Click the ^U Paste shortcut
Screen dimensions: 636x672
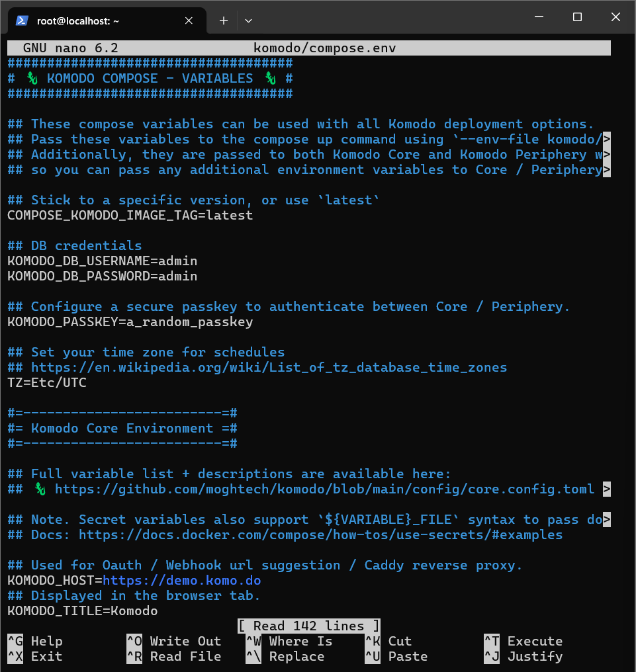(x=396, y=657)
